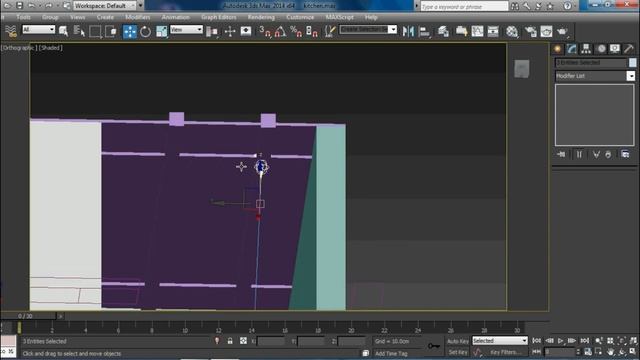The width and height of the screenshot is (640, 360).
Task: Switch to the Hierarchy panel tab
Action: click(586, 49)
